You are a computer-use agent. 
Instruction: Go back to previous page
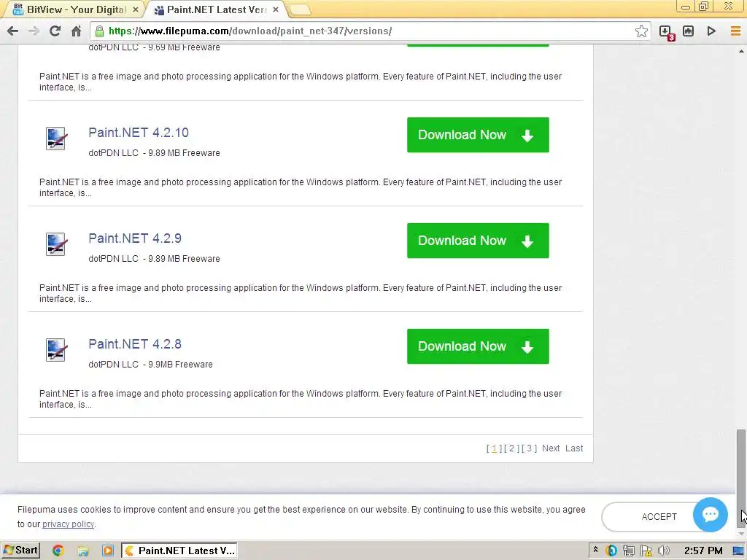click(x=13, y=31)
